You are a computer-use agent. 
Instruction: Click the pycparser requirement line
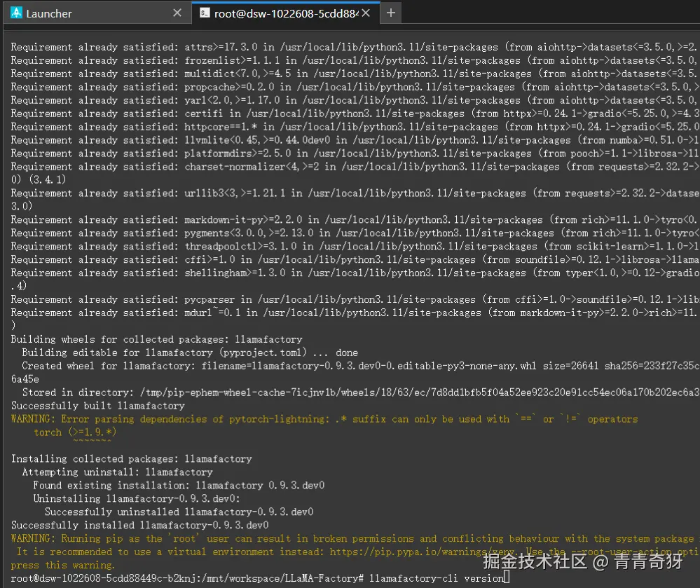coord(355,299)
